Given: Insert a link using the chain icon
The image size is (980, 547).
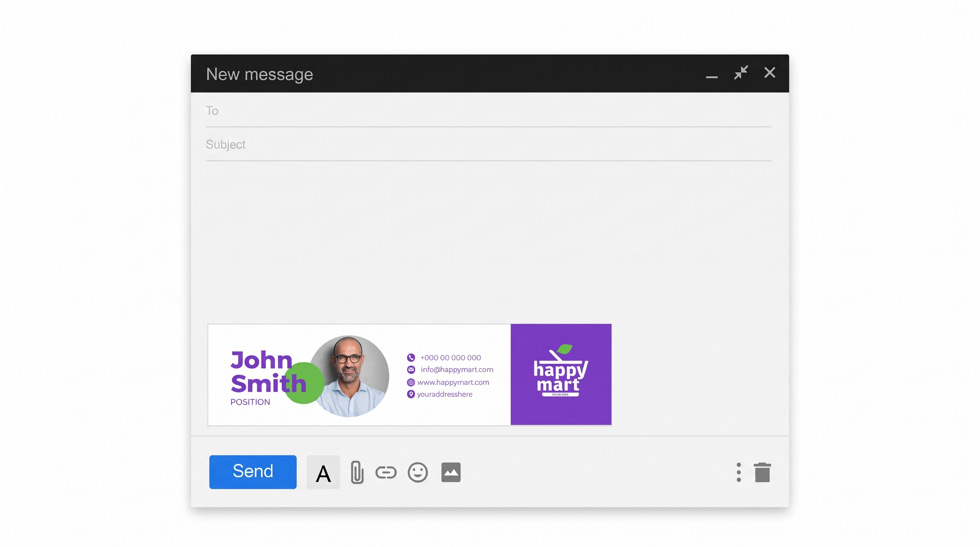Looking at the screenshot, I should tap(386, 473).
